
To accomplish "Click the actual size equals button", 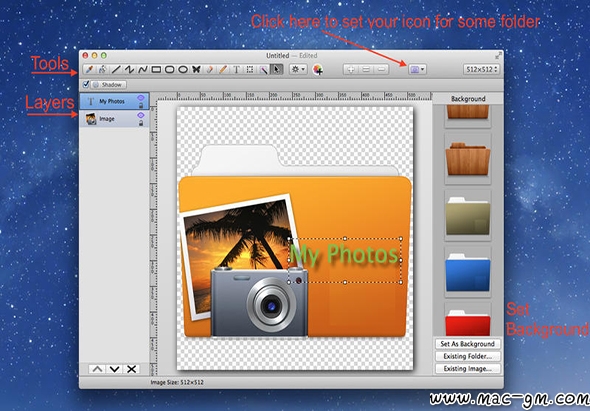I will [x=366, y=70].
